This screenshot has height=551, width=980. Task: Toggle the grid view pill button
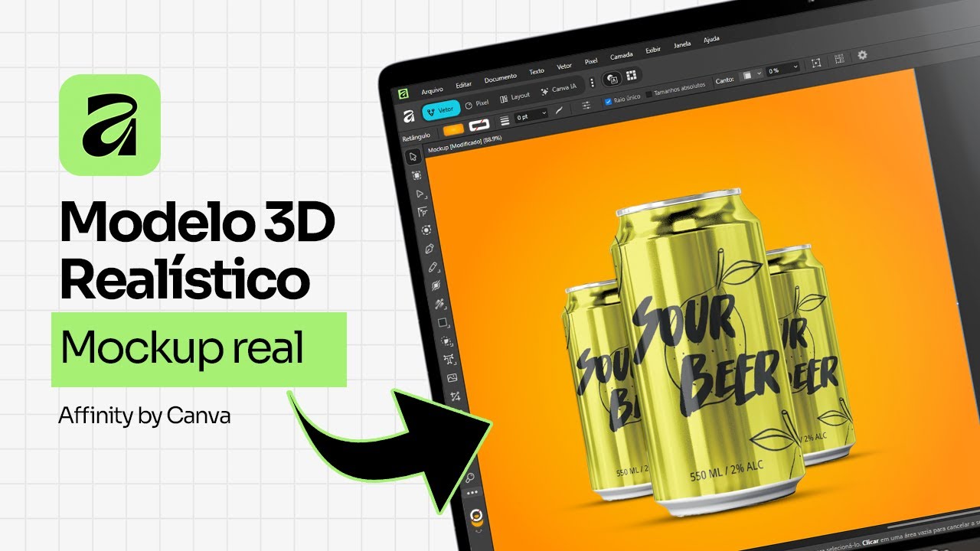point(632,75)
